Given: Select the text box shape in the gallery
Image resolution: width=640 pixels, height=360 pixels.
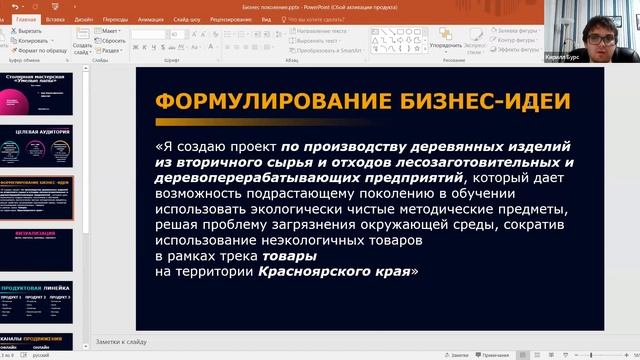Looking at the screenshot, I should (375, 31).
